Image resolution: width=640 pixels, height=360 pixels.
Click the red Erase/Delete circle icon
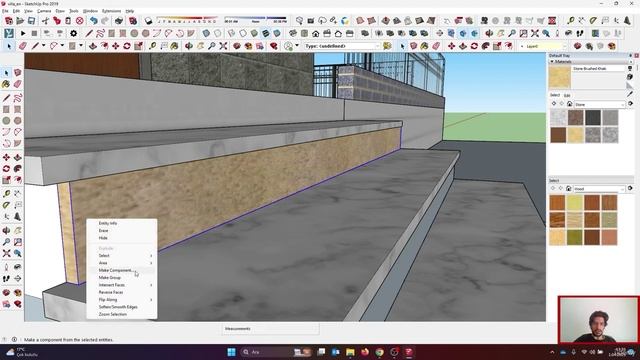80,20
